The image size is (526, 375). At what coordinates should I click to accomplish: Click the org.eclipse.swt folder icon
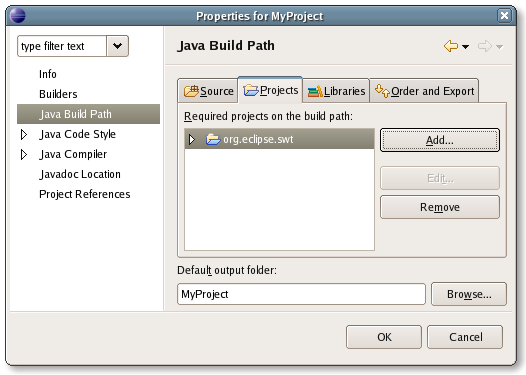click(213, 139)
